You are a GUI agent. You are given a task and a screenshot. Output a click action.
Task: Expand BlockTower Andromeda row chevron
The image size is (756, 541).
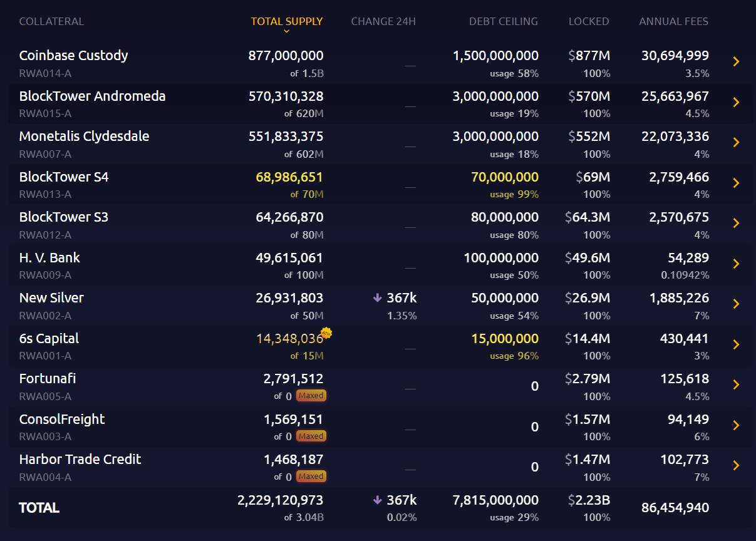(736, 102)
